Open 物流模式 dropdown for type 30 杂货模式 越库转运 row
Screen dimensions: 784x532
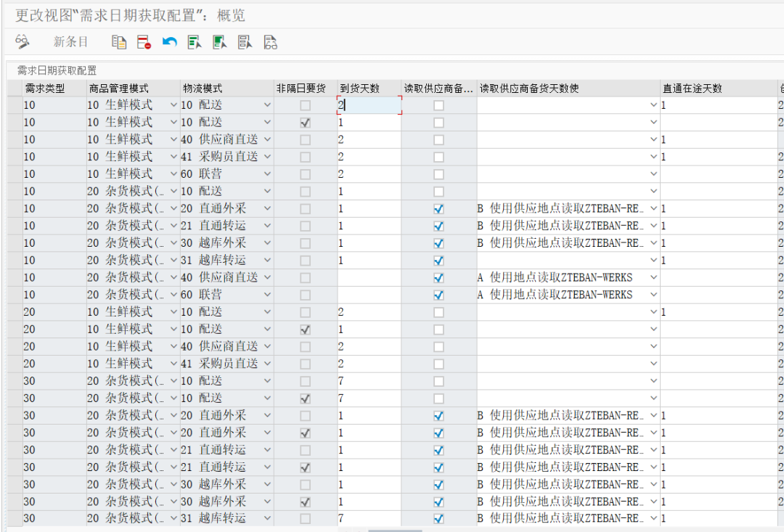pos(267,518)
